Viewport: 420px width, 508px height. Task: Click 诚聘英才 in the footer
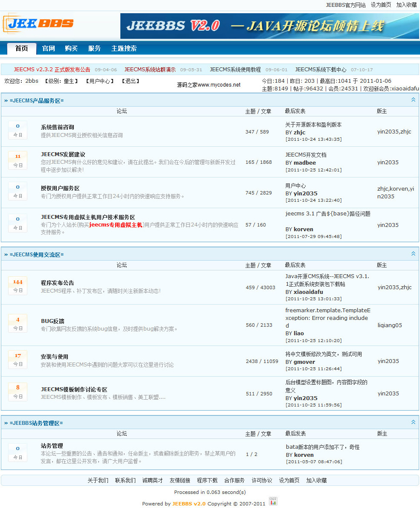point(153,480)
